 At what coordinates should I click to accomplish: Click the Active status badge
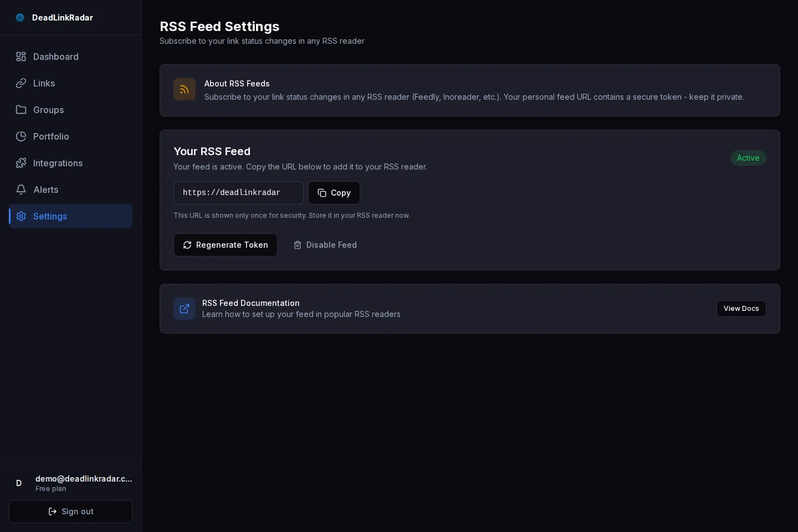click(x=748, y=158)
